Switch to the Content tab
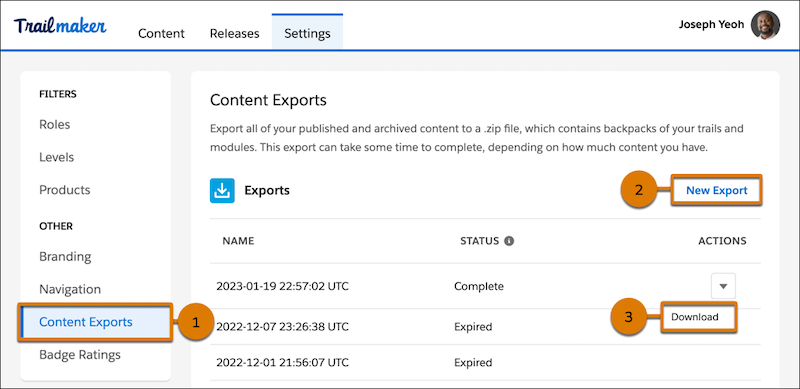This screenshot has width=800, height=389. (161, 34)
